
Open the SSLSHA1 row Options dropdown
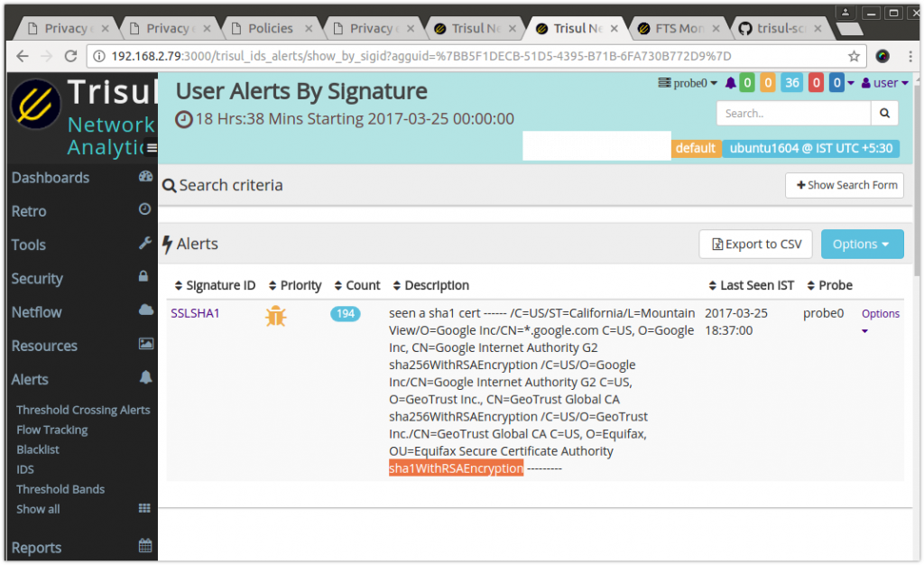coord(881,321)
